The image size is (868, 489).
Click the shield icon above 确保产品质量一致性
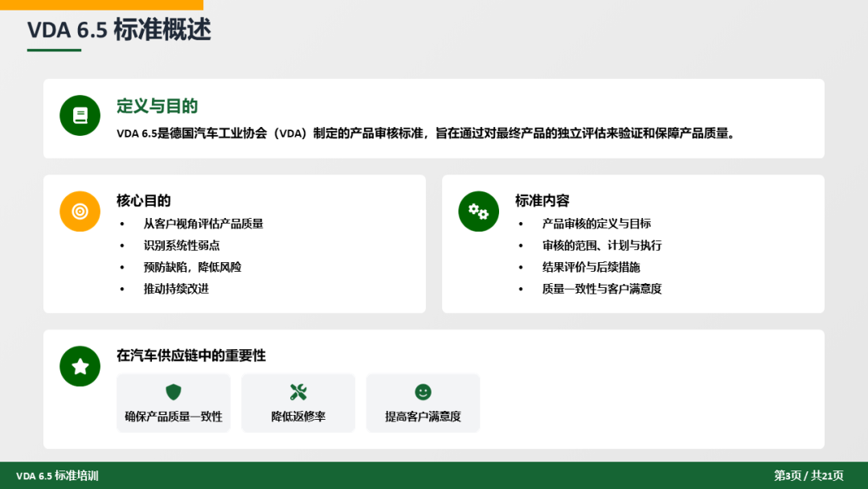(174, 392)
